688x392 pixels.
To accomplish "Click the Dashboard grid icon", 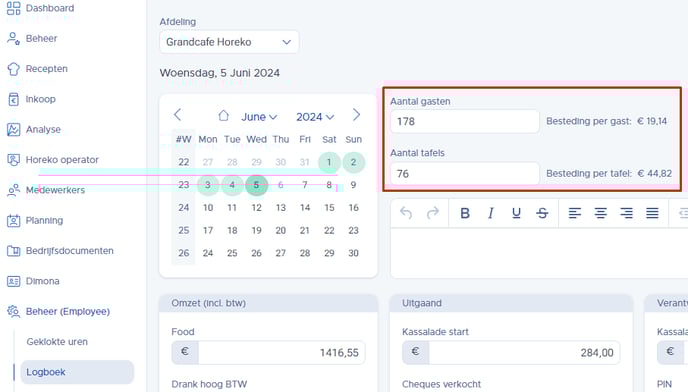I will [14, 8].
